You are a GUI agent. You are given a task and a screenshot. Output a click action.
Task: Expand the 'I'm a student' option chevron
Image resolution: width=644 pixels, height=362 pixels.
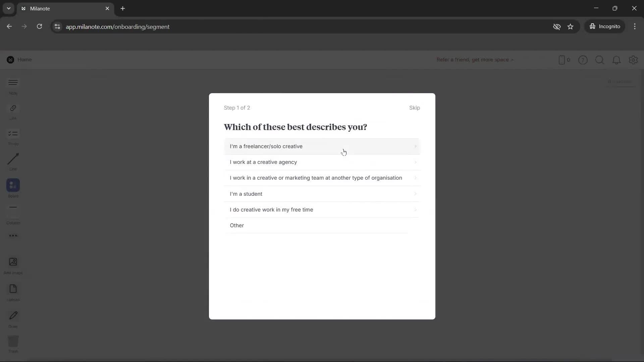[415, 194]
